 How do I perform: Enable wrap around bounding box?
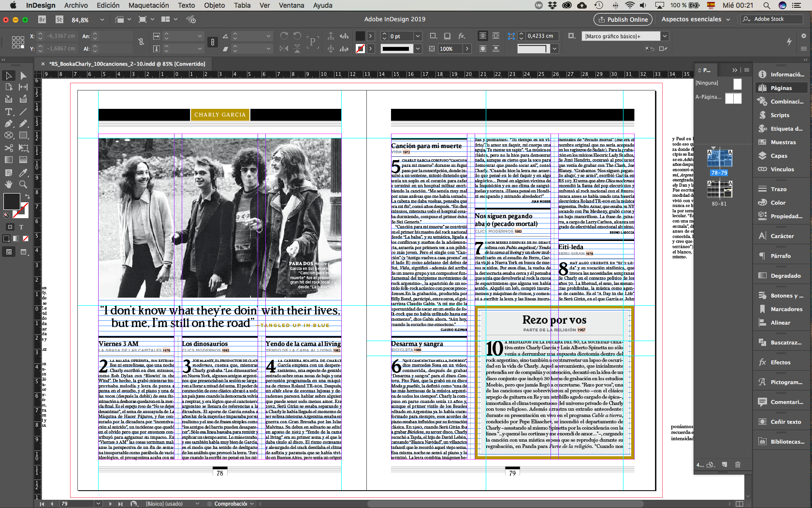click(496, 36)
